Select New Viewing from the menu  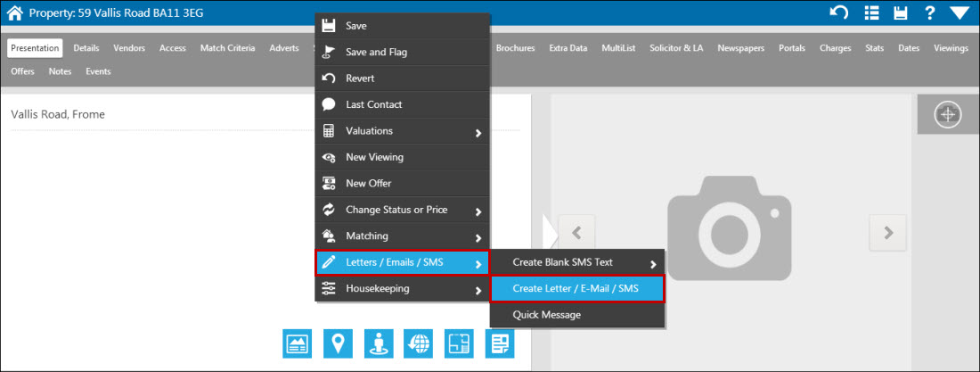pos(403,157)
